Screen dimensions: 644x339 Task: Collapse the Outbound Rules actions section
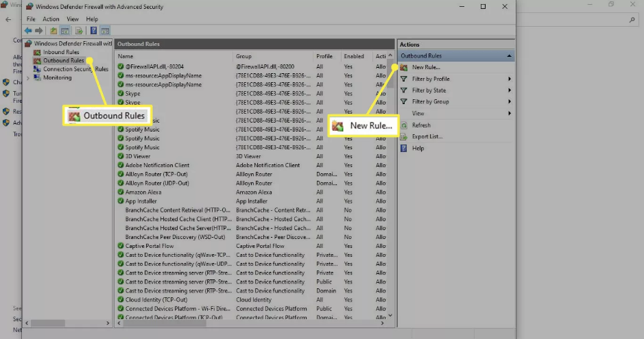click(509, 55)
